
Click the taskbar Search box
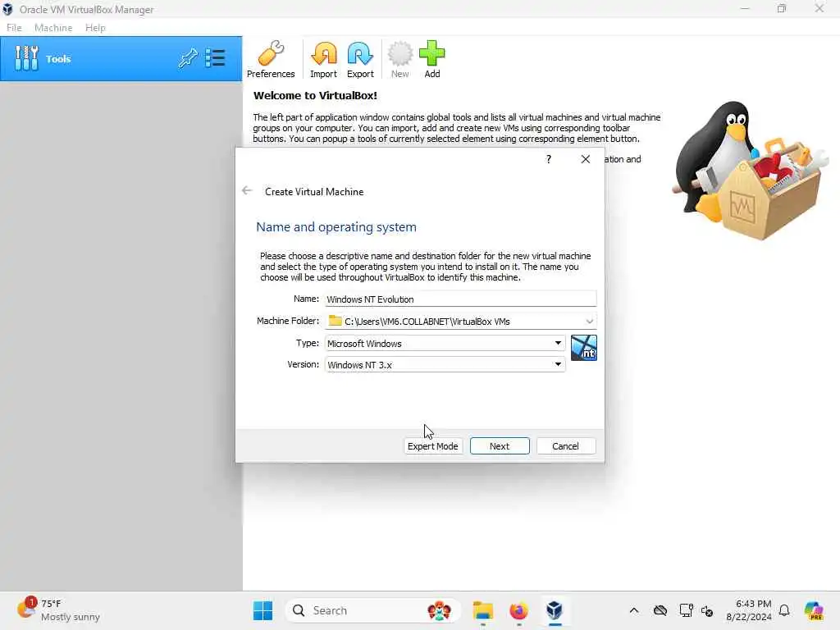click(x=373, y=610)
